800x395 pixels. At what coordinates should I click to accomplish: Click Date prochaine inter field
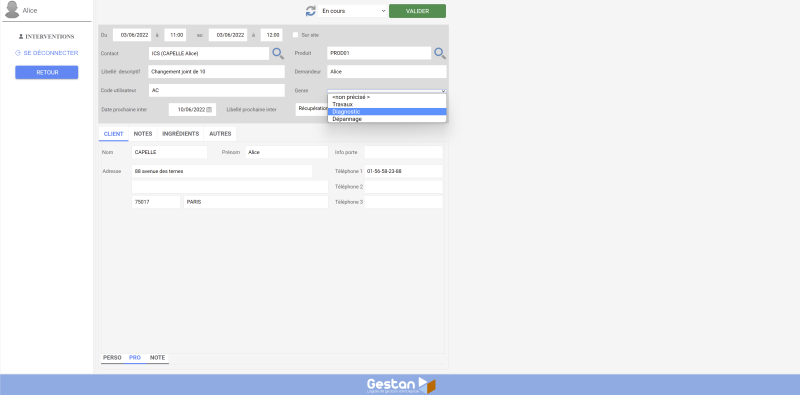192,109
